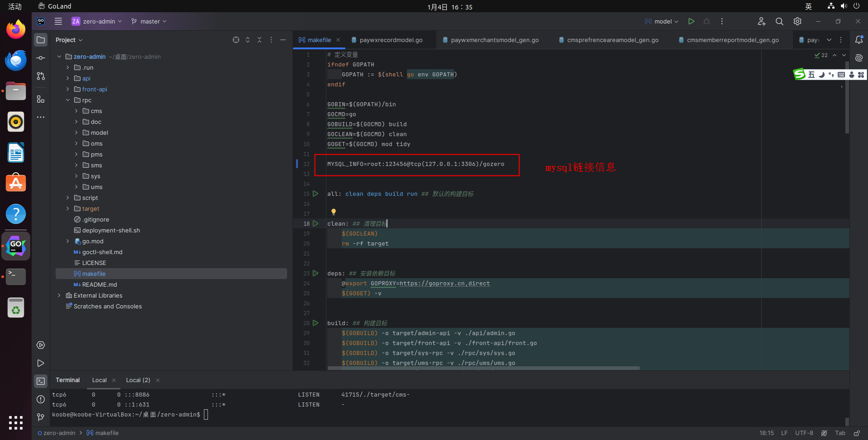Open Project panel options menu
The image size is (868, 440).
[x=271, y=40]
